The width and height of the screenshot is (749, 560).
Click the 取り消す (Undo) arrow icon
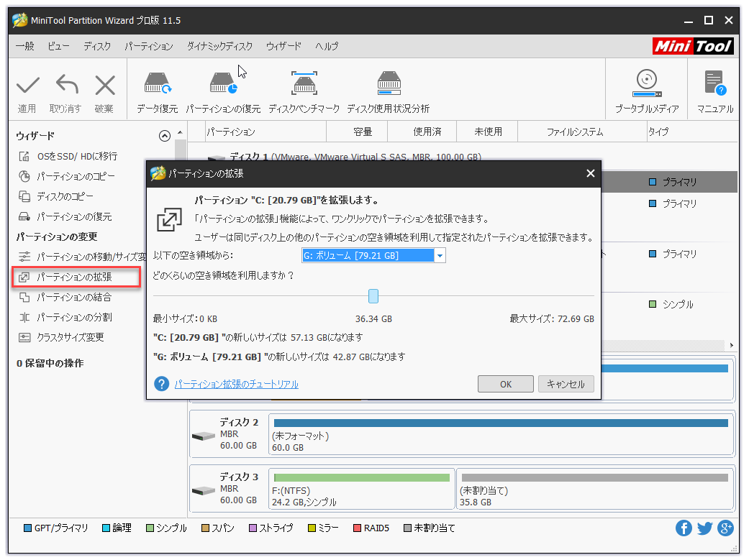click(67, 85)
